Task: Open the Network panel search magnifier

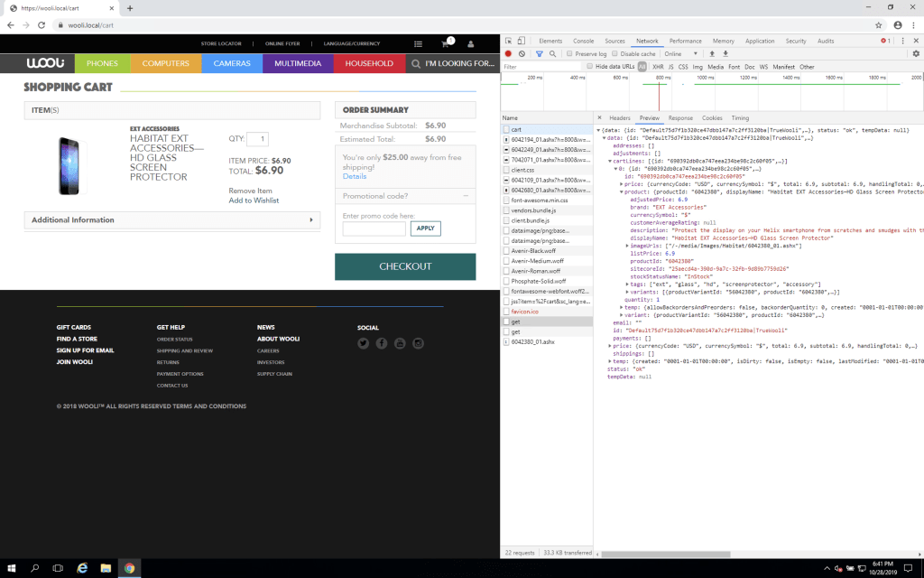Action: (552, 54)
